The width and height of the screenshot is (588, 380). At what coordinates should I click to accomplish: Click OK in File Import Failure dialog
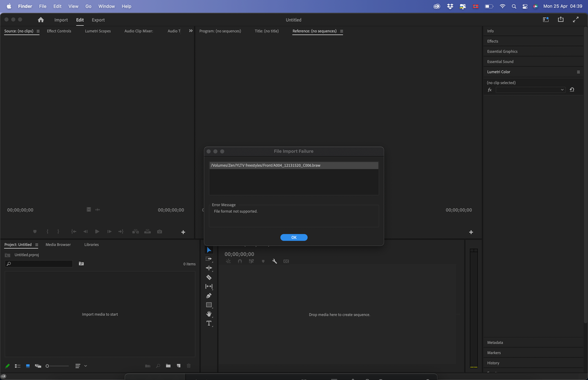click(294, 237)
